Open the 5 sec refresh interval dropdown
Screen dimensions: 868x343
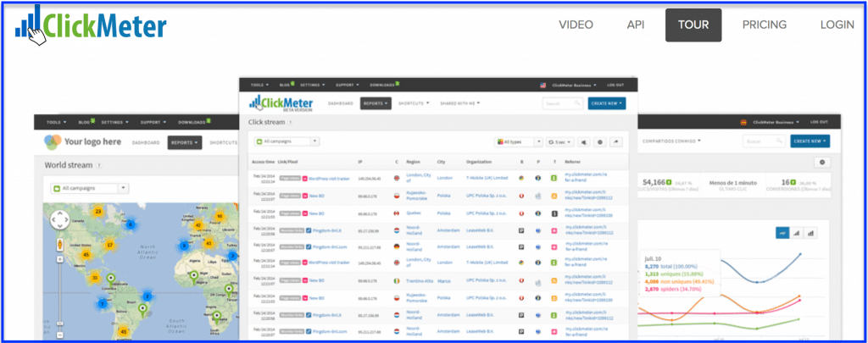click(560, 142)
